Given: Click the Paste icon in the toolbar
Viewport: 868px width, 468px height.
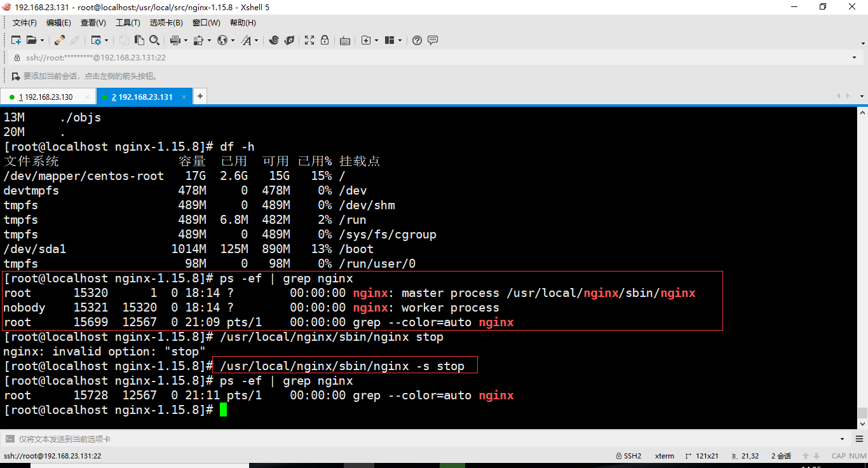Looking at the screenshot, I should 139,40.
